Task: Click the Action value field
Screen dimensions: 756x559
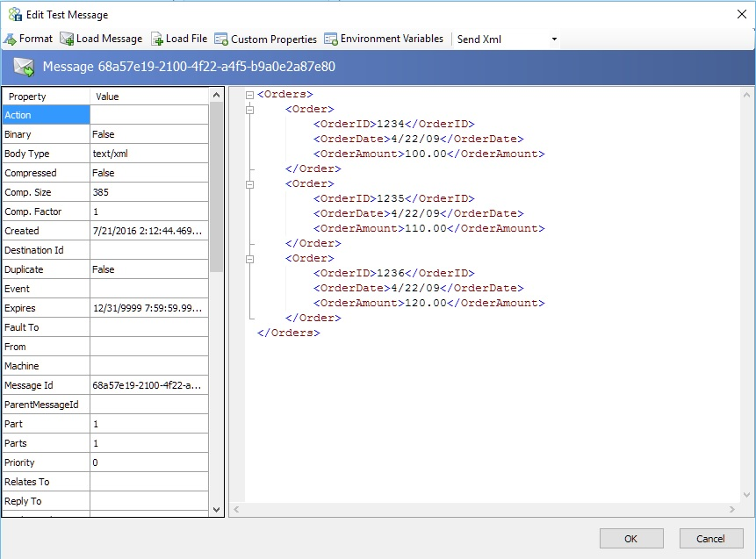Action: 149,115
